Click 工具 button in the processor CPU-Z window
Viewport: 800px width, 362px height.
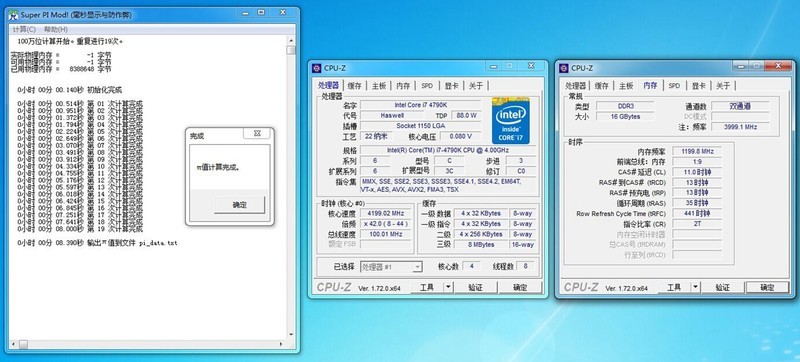[x=427, y=288]
